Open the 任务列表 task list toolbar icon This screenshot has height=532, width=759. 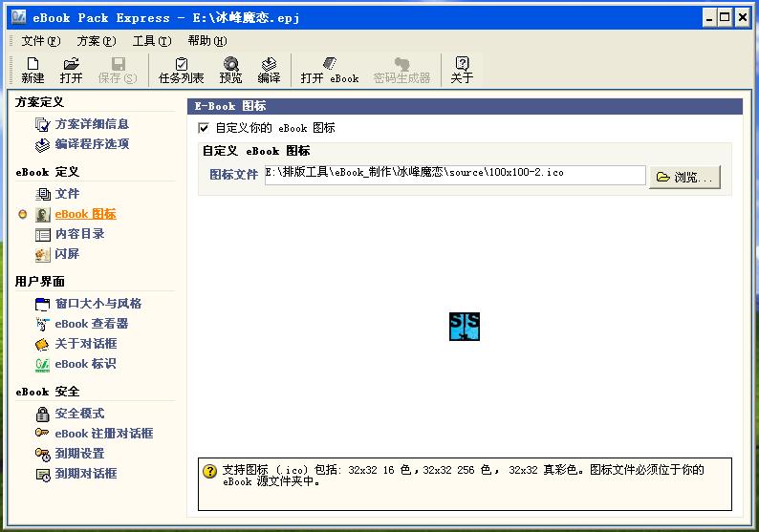pyautogui.click(x=182, y=64)
